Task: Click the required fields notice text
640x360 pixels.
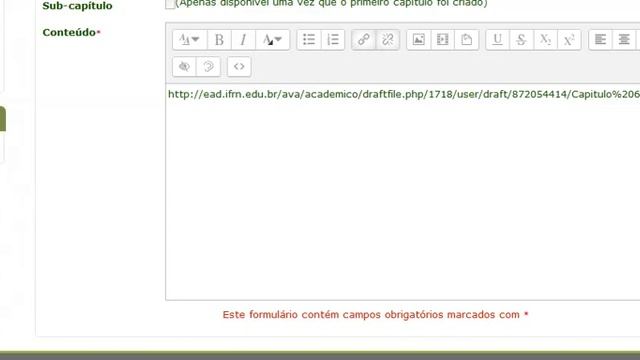Action: pyautogui.click(x=376, y=315)
